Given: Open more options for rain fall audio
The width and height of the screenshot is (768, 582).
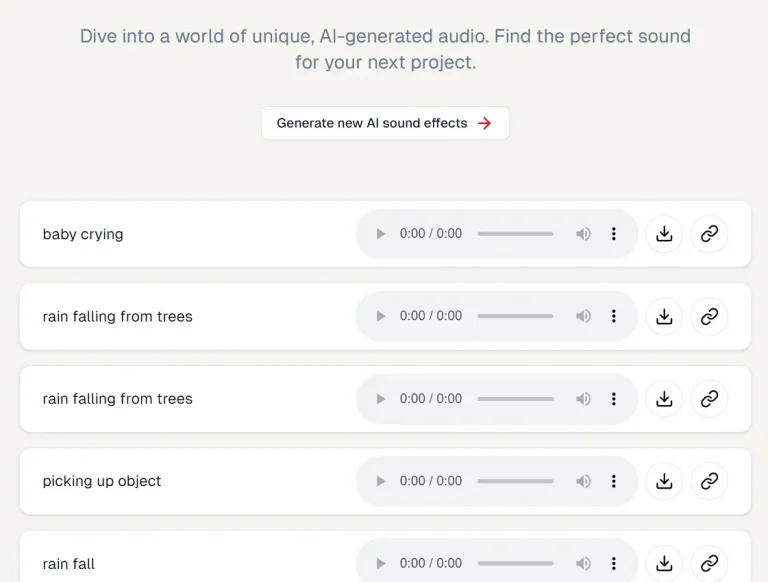Looking at the screenshot, I should pos(614,563).
